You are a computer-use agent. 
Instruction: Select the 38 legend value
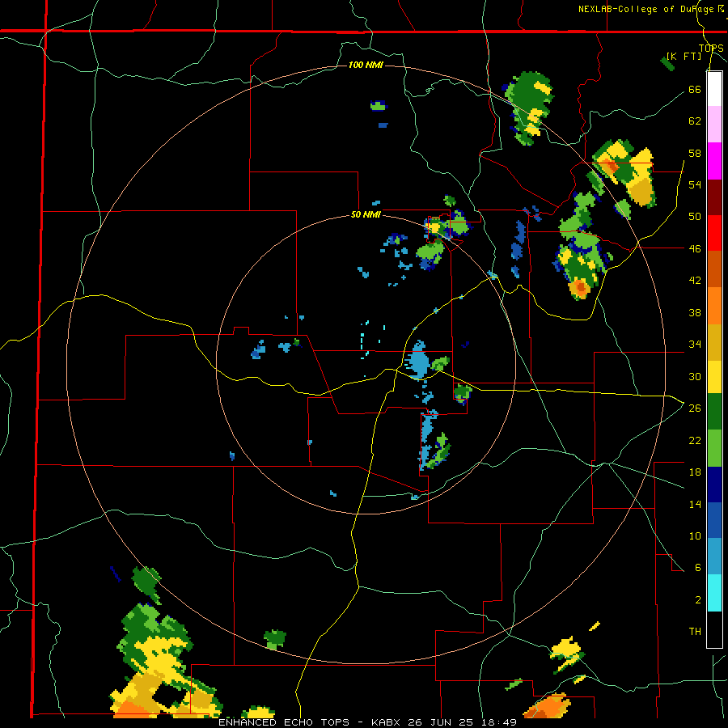click(695, 312)
